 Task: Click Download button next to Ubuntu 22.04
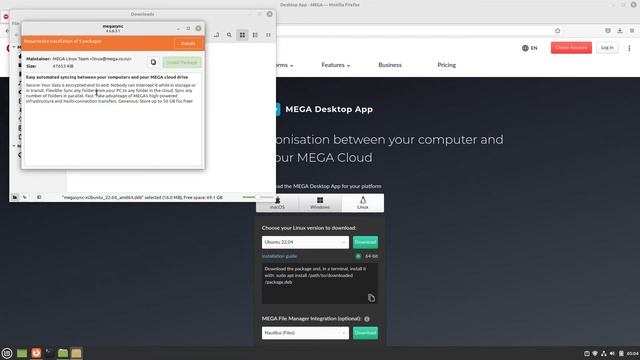(365, 242)
